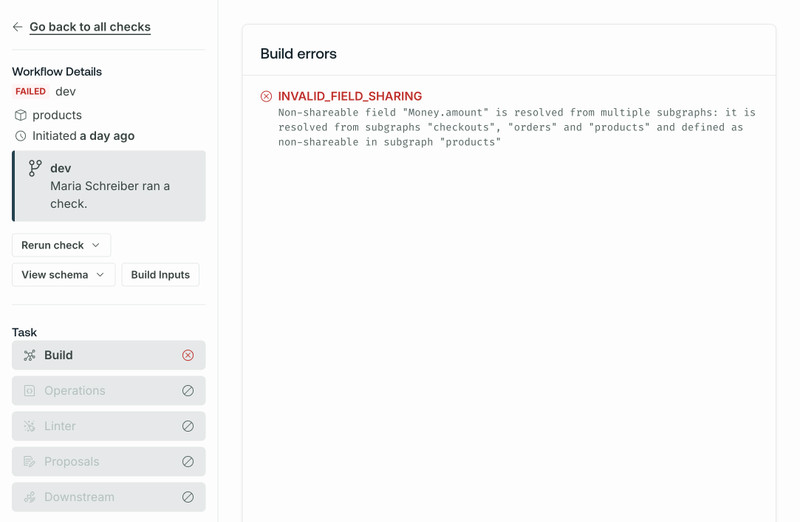Click the dev branch check card
This screenshot has height=522, width=800.
pos(109,186)
